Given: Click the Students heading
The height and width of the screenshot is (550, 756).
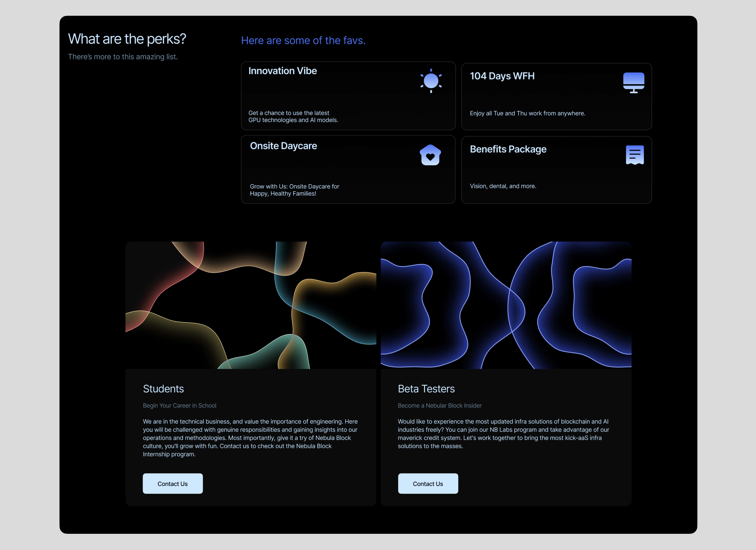Looking at the screenshot, I should coord(163,389).
